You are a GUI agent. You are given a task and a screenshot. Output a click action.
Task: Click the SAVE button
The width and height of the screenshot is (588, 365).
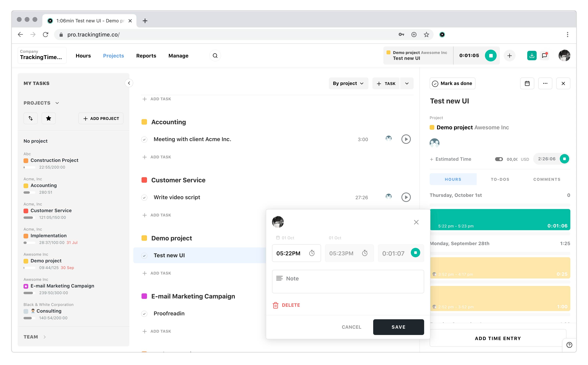398,327
